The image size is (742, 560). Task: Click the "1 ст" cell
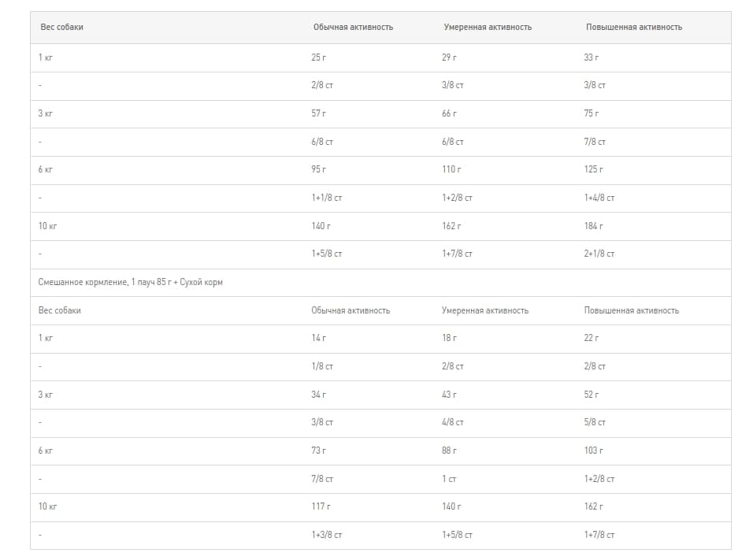click(x=449, y=478)
